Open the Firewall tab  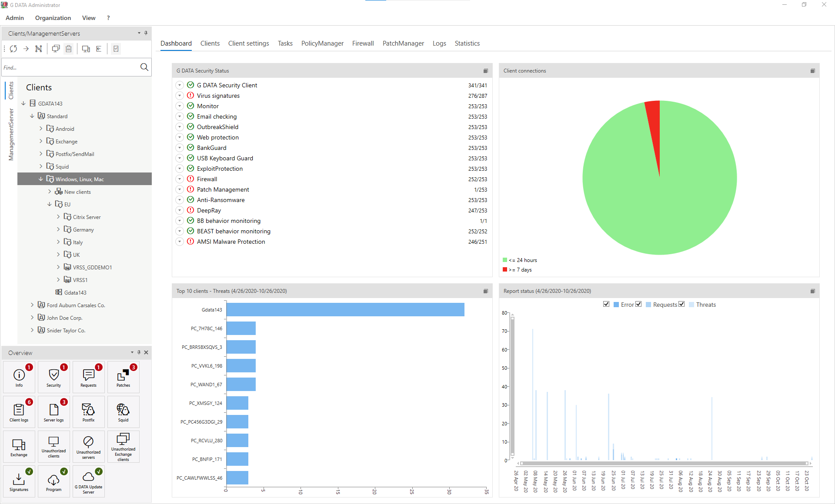[363, 43]
